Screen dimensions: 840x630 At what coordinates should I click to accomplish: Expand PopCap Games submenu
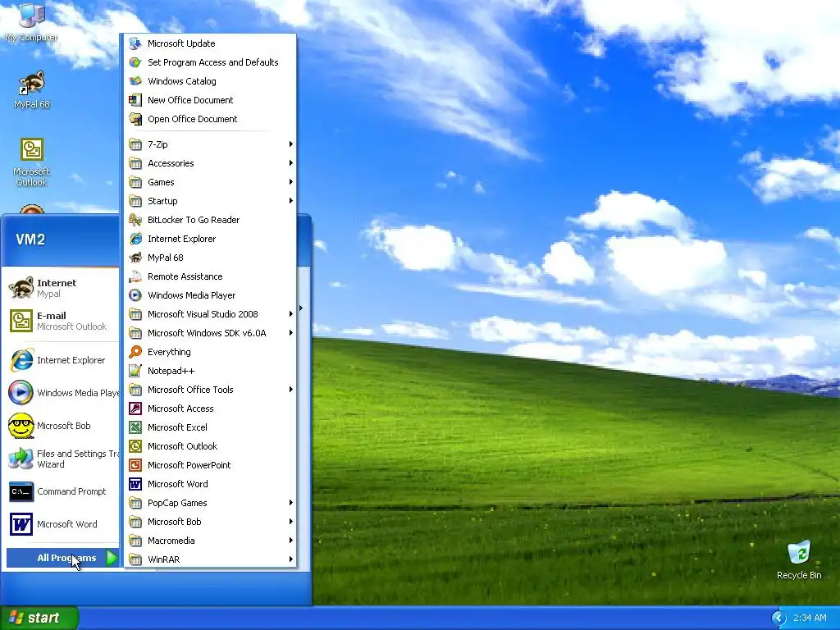[x=210, y=503]
